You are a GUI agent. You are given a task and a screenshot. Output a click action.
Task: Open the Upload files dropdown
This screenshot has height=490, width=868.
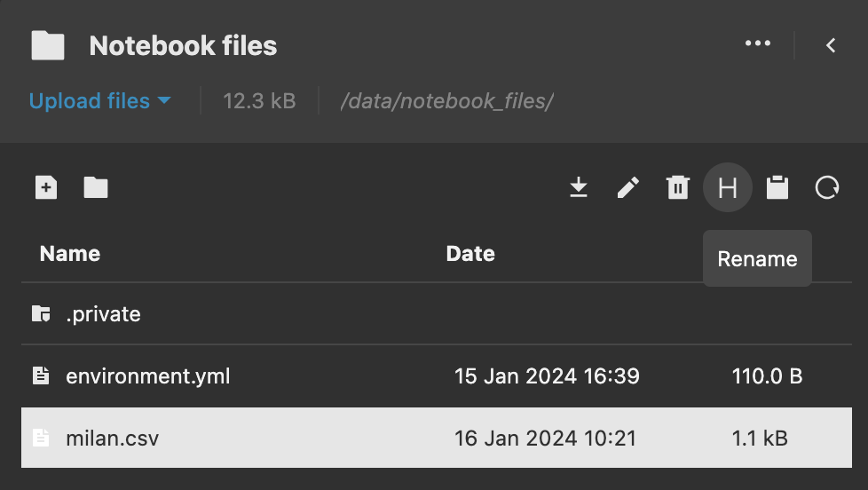click(99, 101)
